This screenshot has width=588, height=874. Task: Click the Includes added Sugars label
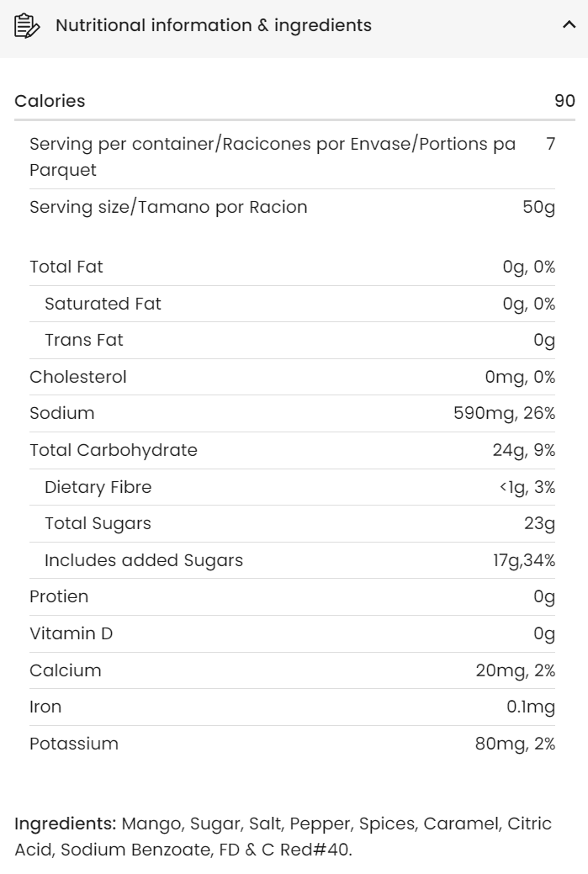(x=144, y=560)
